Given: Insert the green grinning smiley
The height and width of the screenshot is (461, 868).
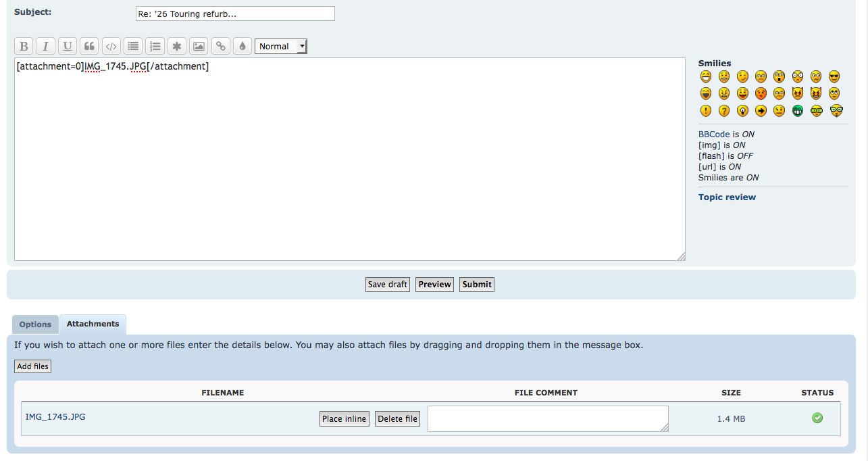Looking at the screenshot, I should tap(797, 111).
